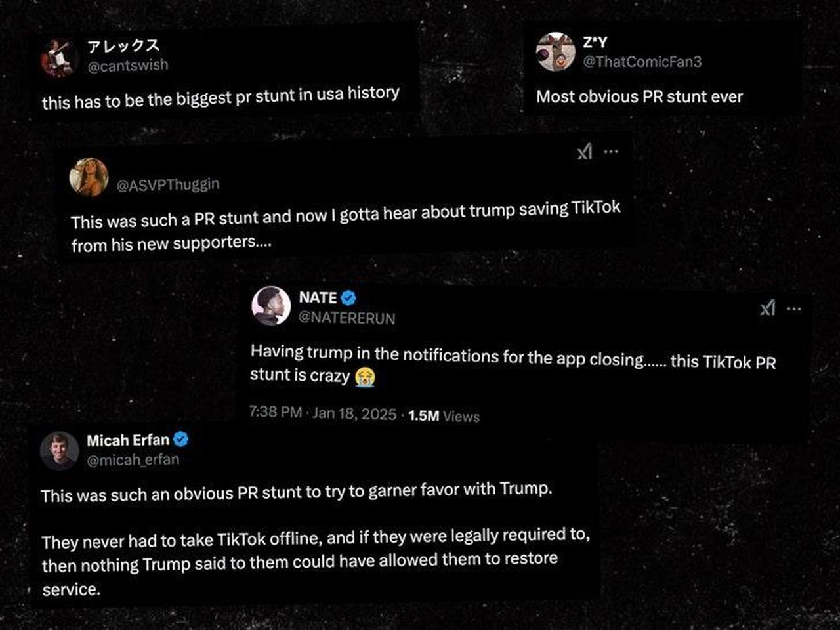Open Micah Erfan's profile picture
This screenshot has width=840, height=630.
pyautogui.click(x=60, y=450)
